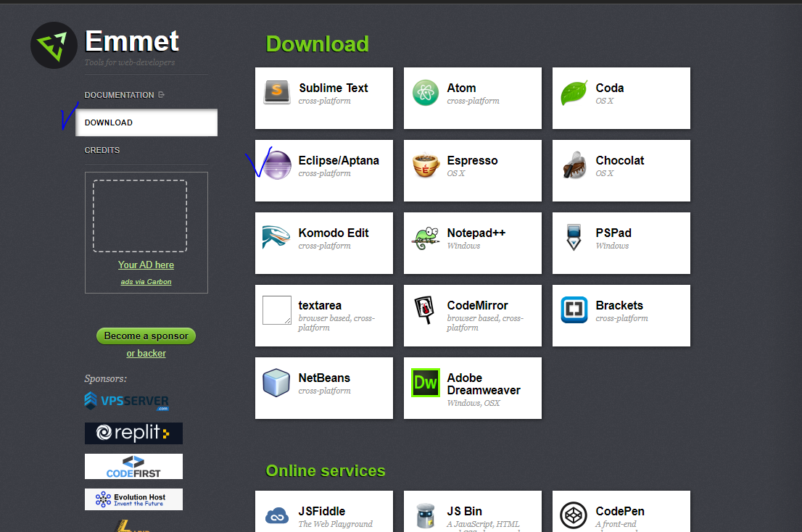
Task: Click the 'Coda' card title
Action: 610,88
